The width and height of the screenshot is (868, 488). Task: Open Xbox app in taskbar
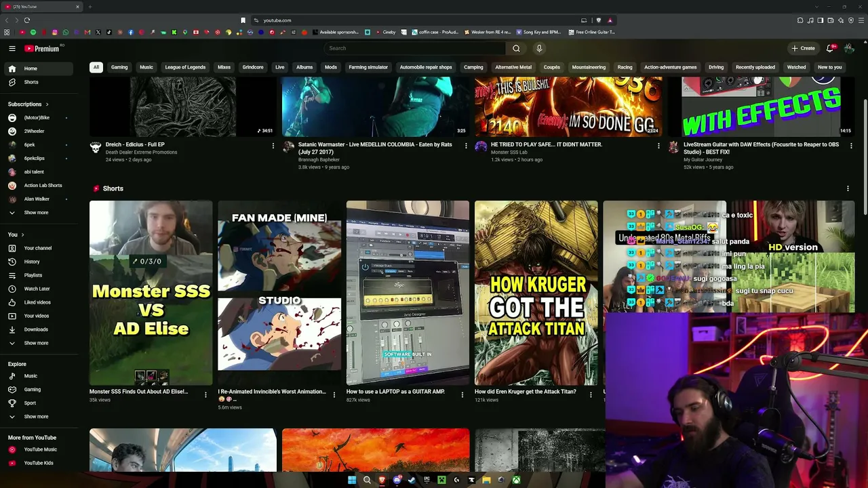pyautogui.click(x=516, y=481)
